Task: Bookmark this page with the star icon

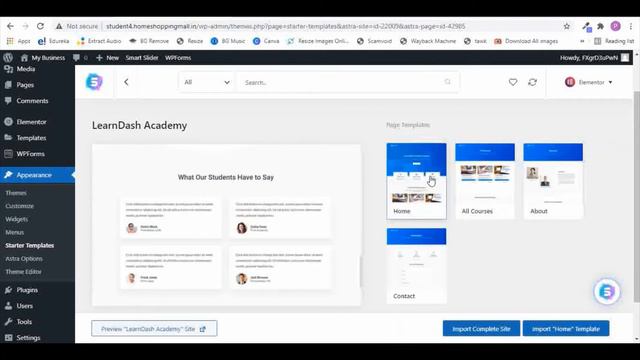Action: click(567, 26)
